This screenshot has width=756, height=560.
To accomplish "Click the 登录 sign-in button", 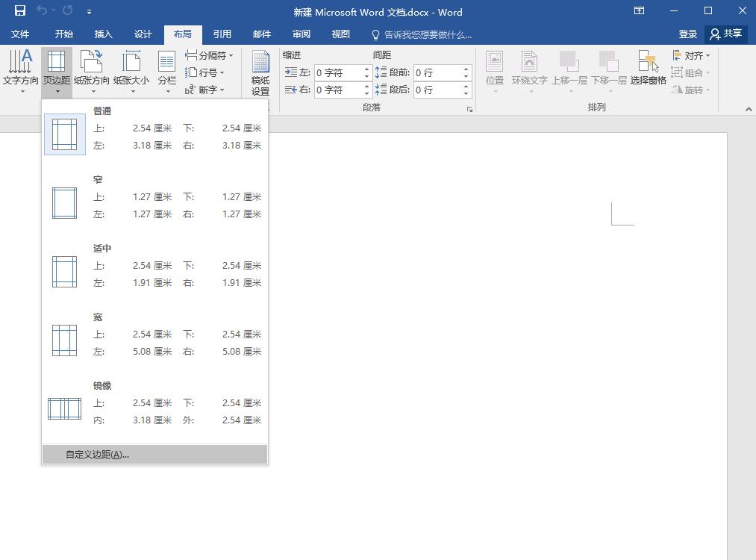I will [x=687, y=34].
